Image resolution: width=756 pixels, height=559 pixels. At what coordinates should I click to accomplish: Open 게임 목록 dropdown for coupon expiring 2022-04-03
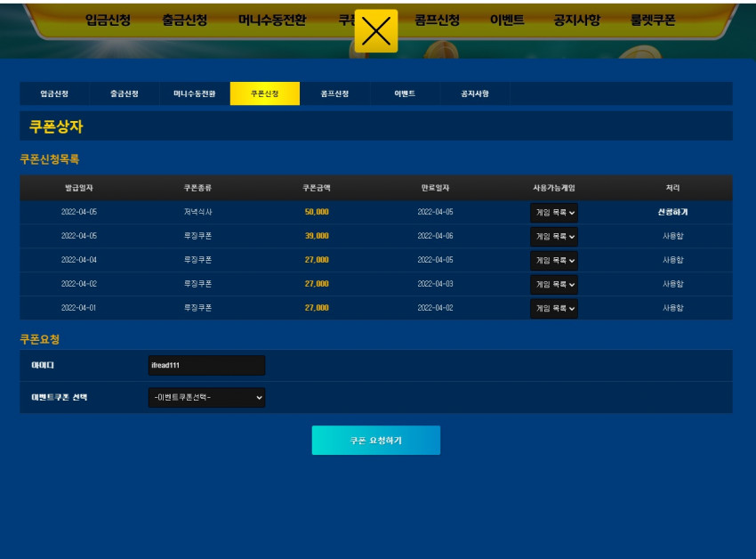tap(554, 285)
